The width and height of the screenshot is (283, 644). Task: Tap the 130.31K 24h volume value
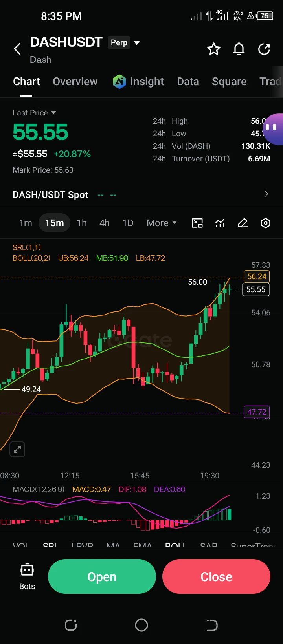[x=256, y=146]
